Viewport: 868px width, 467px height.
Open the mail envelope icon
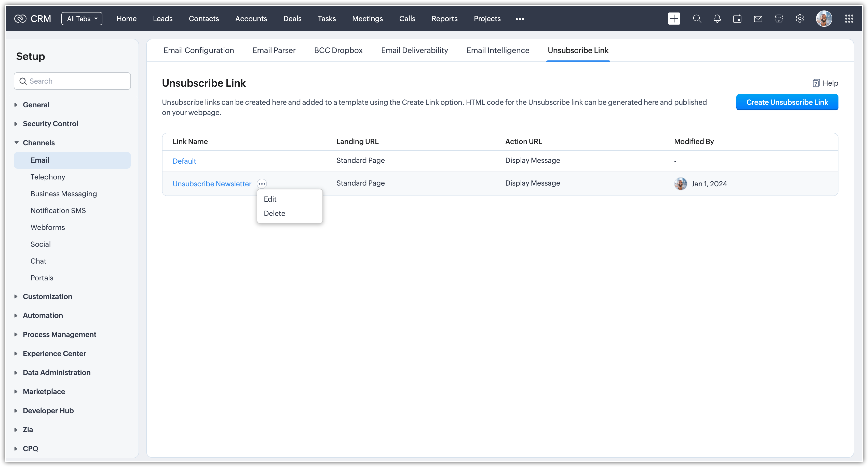pos(758,19)
